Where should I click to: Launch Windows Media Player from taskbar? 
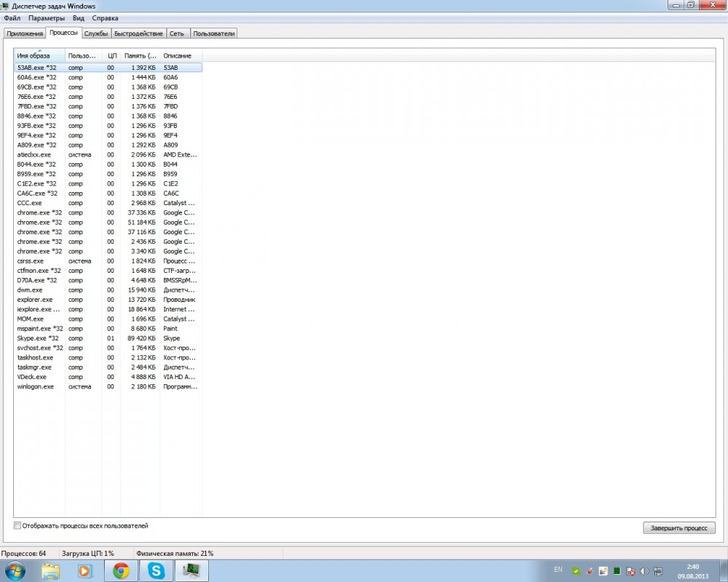(x=85, y=571)
